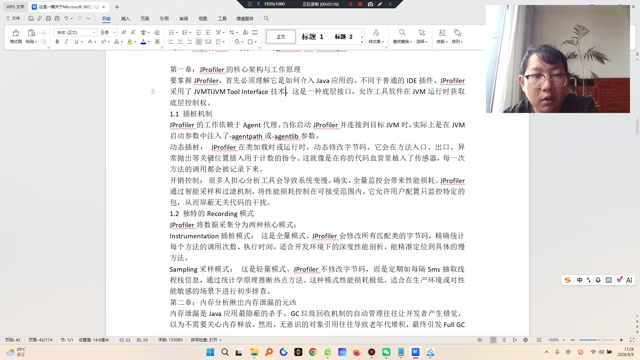Open the 工具 Tools tab

(x=222, y=19)
